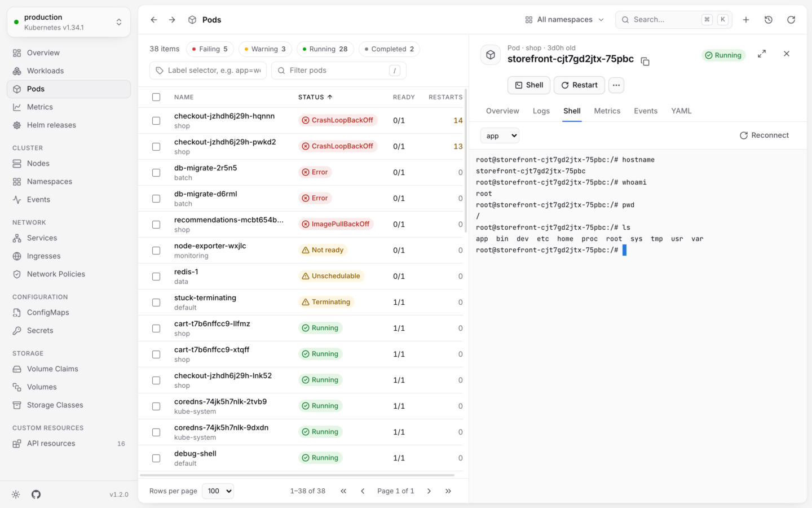Switch to the Metrics tab in pod panel
This screenshot has height=508, width=812.
[607, 111]
